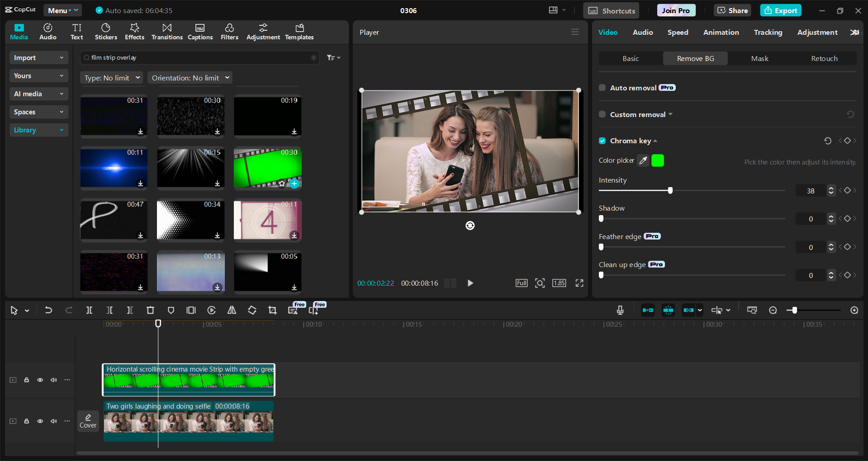The image size is (868, 461).
Task: Enable the Auto removal Pro option
Action: (x=602, y=88)
